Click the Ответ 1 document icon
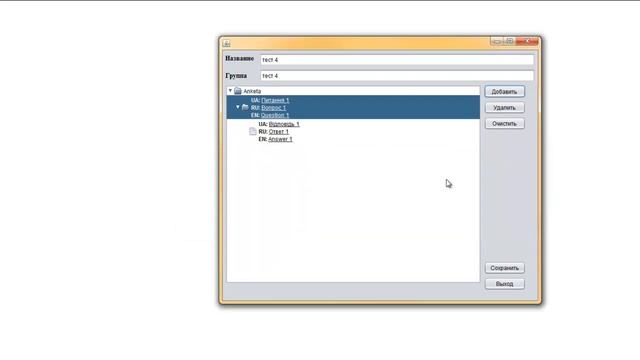640x360 pixels. (253, 131)
